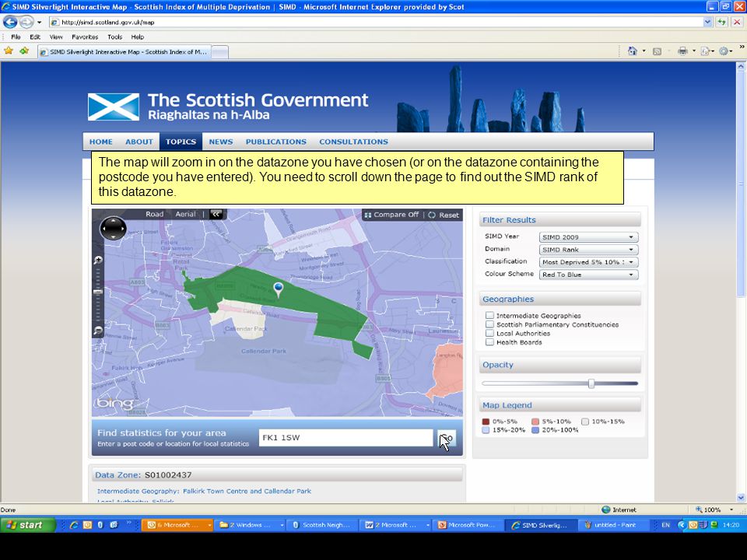Click Add to Favorites star-plus icon
The height and width of the screenshot is (560, 747).
(x=24, y=51)
